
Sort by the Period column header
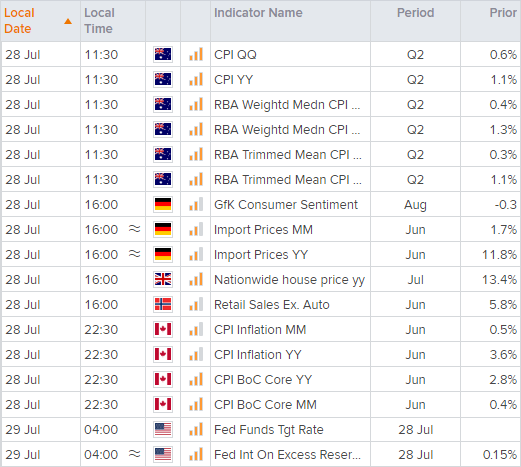click(415, 13)
